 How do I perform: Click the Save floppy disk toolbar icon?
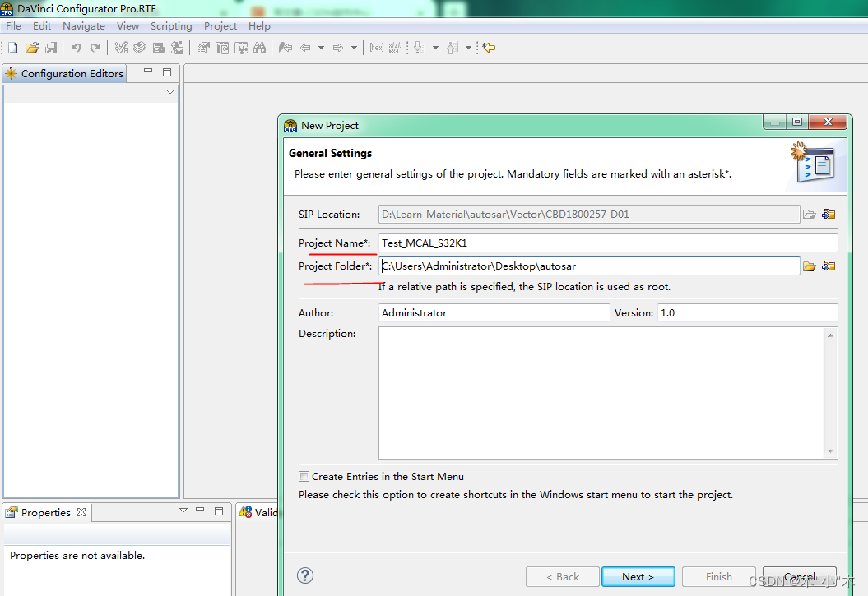tap(51, 48)
